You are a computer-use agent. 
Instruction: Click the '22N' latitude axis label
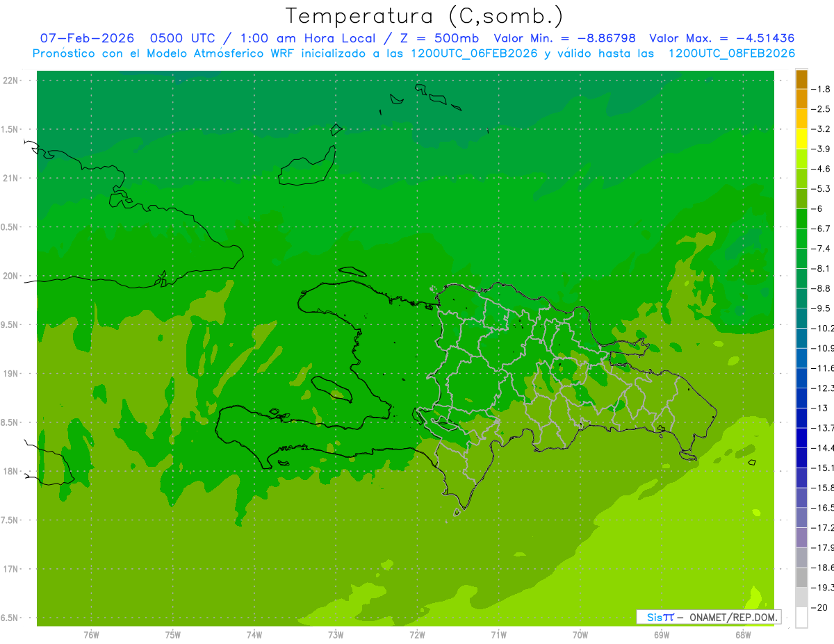11,81
